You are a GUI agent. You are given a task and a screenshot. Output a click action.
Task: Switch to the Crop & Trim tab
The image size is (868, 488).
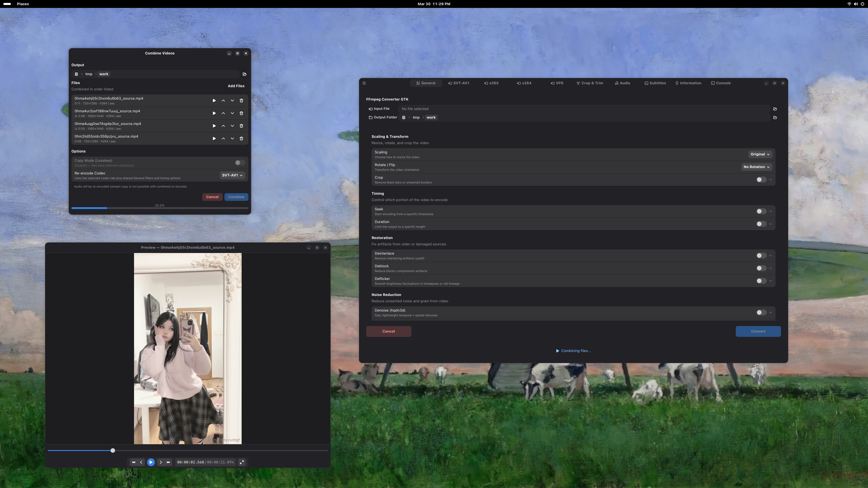[590, 83]
